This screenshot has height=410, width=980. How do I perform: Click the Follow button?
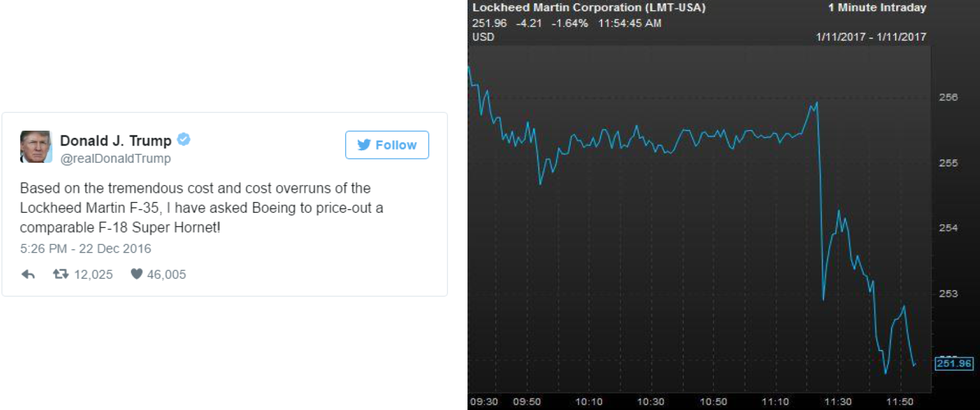click(x=387, y=145)
